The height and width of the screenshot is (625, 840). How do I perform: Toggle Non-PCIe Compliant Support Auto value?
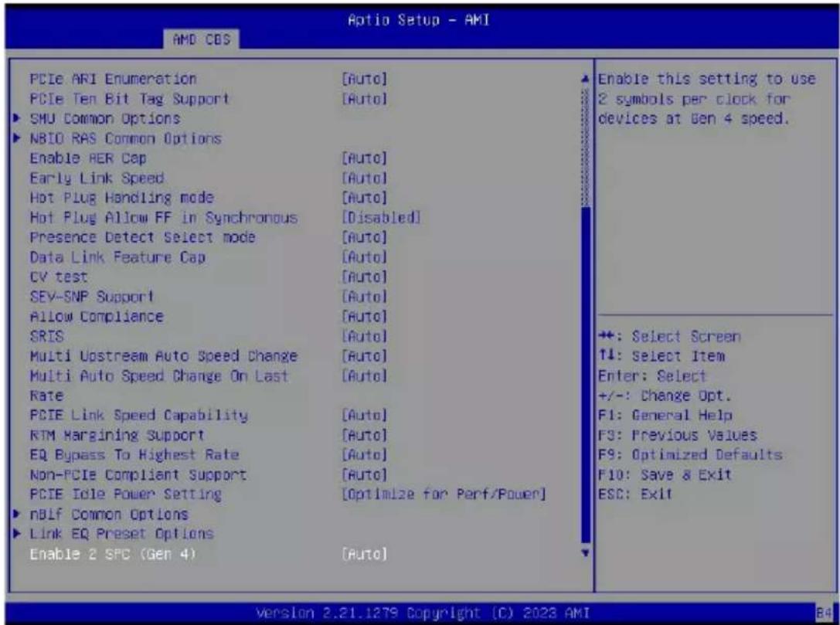[364, 474]
